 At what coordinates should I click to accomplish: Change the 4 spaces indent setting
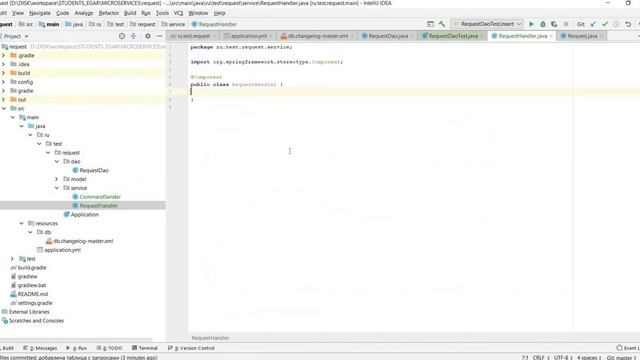coord(589,357)
